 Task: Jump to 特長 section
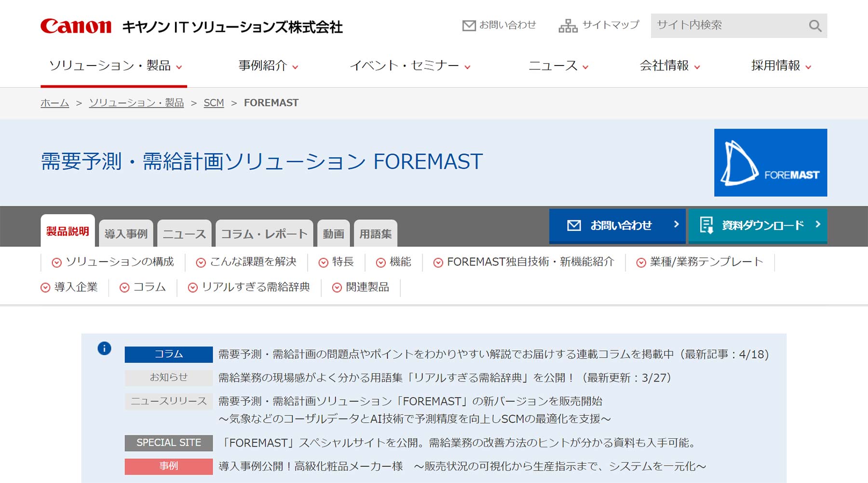pos(343,262)
